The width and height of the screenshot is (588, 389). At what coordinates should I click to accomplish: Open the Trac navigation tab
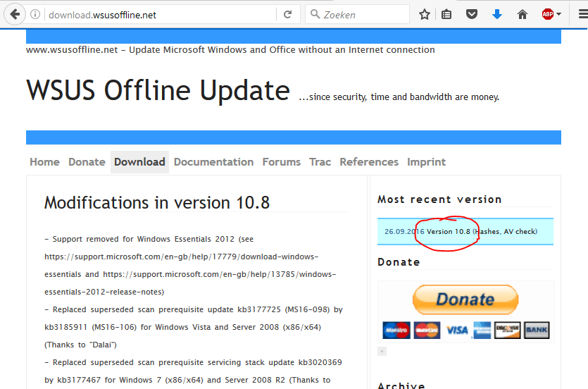pyautogui.click(x=320, y=162)
